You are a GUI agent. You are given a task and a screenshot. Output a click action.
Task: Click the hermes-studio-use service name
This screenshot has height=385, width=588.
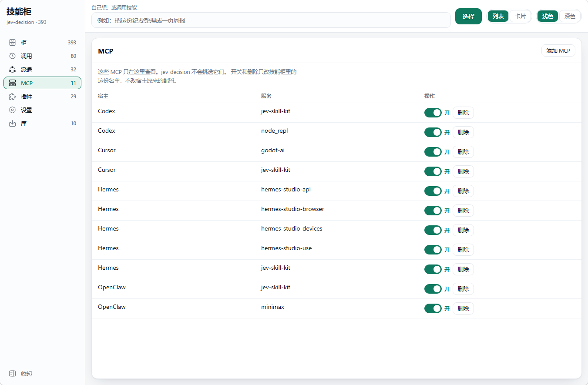point(286,248)
